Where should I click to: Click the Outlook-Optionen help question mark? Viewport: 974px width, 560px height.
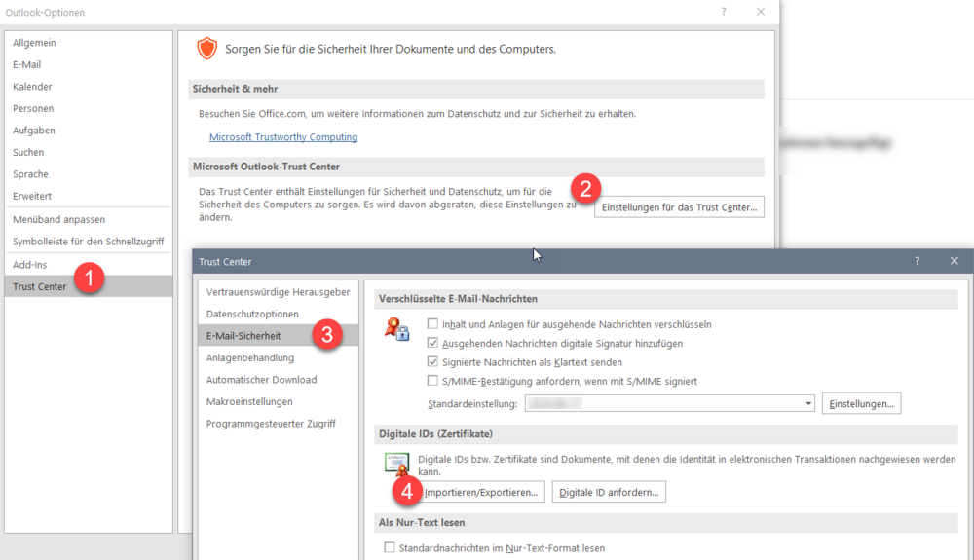(723, 12)
